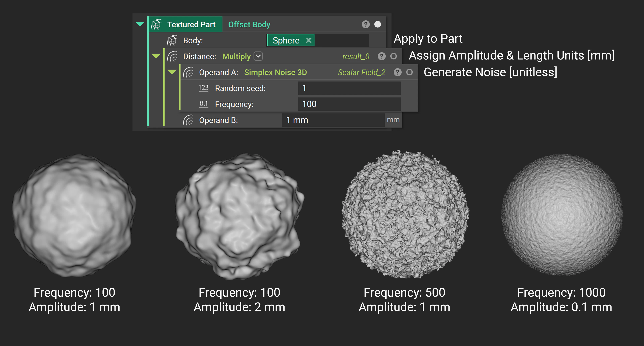This screenshot has width=644, height=346.
Task: Toggle the circle next to Scalar Field_2
Action: tap(410, 72)
